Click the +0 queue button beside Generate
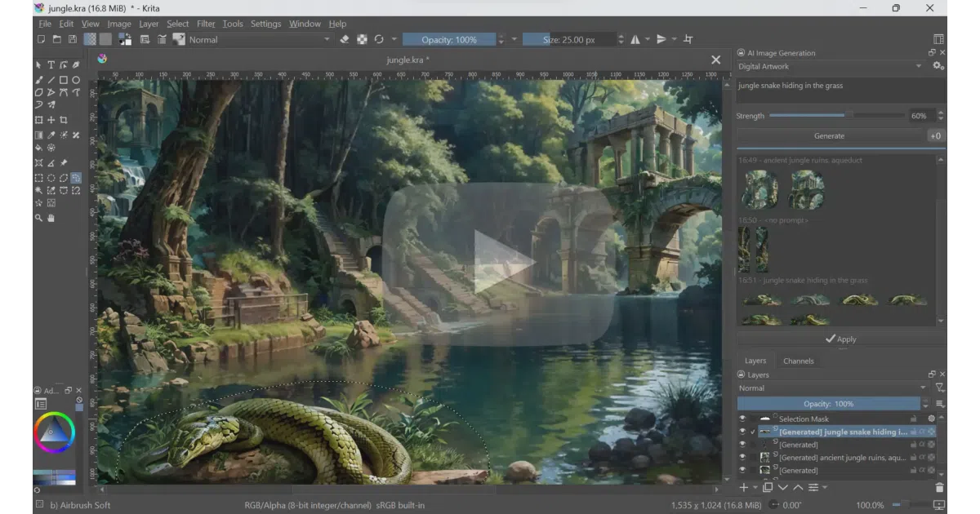980x514 pixels. [936, 136]
